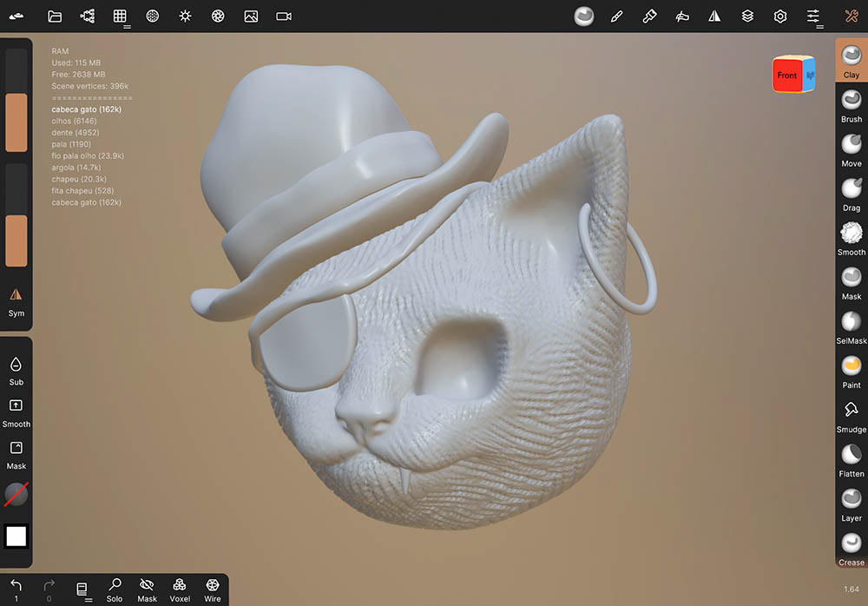Select object 'fio pala olho (23.9k)'
868x606 pixels.
(x=88, y=155)
